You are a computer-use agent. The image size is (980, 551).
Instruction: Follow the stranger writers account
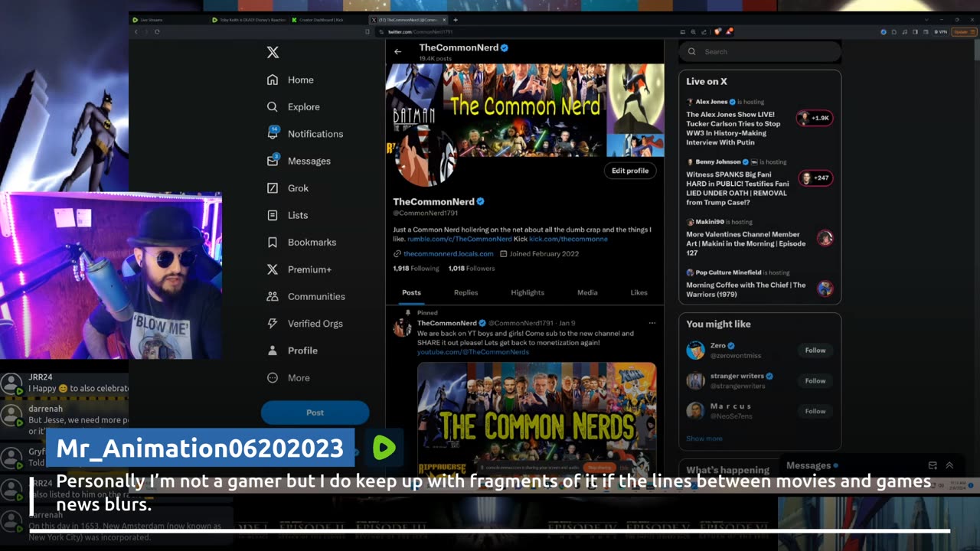coord(815,381)
